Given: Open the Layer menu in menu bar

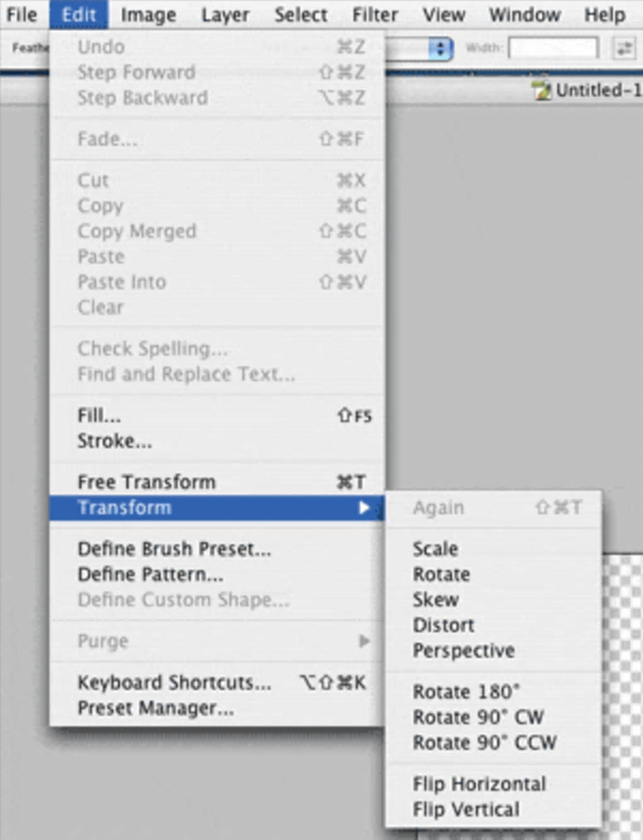Looking at the screenshot, I should point(225,14).
